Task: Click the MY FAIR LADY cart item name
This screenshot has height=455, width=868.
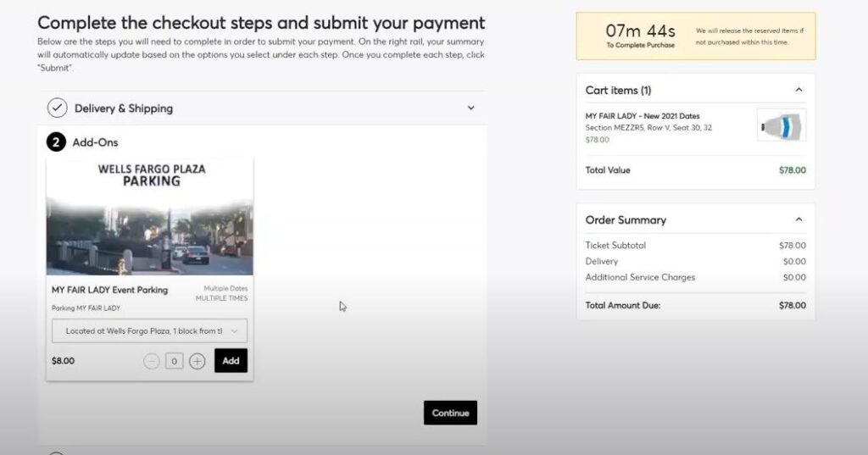Action: [643, 116]
